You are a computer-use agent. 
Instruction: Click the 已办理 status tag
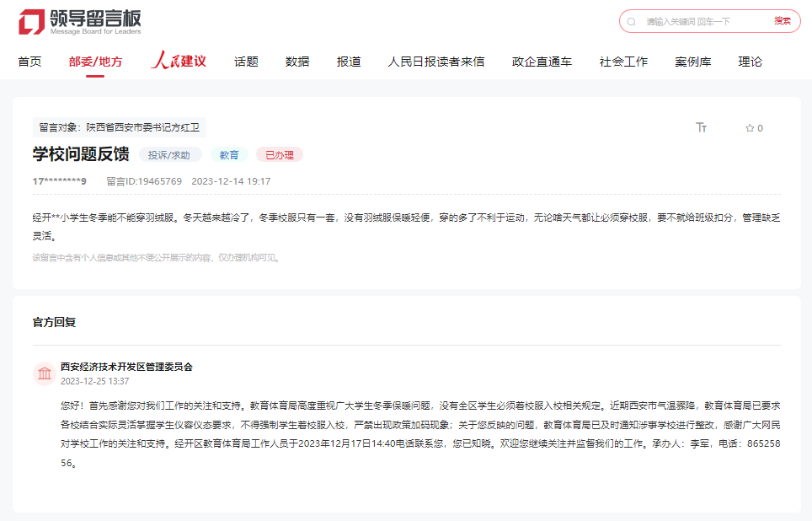pyautogui.click(x=279, y=155)
